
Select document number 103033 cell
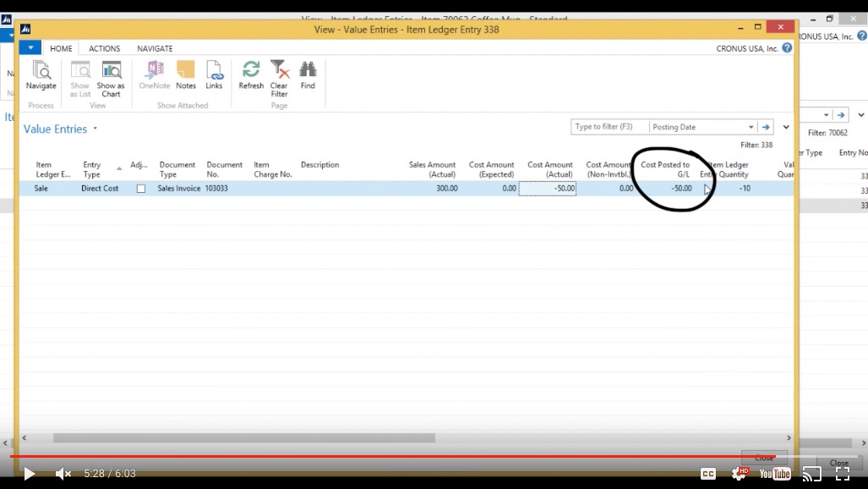(216, 189)
